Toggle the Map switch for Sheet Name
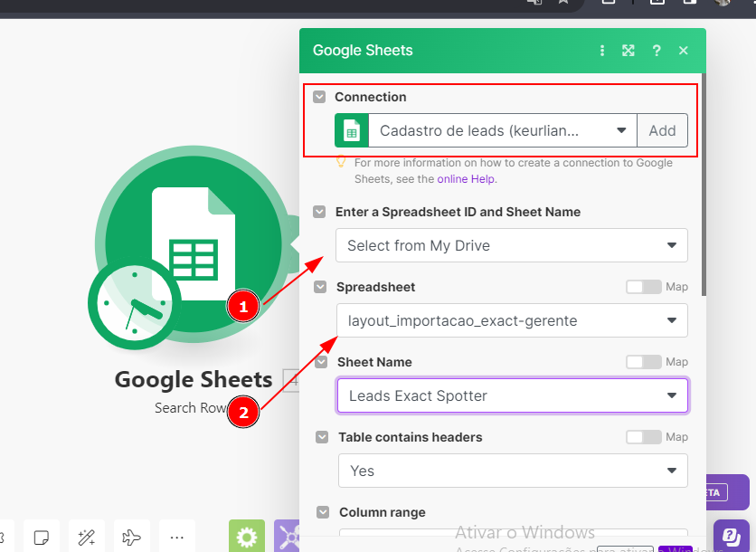This screenshot has height=552, width=756. [x=643, y=362]
